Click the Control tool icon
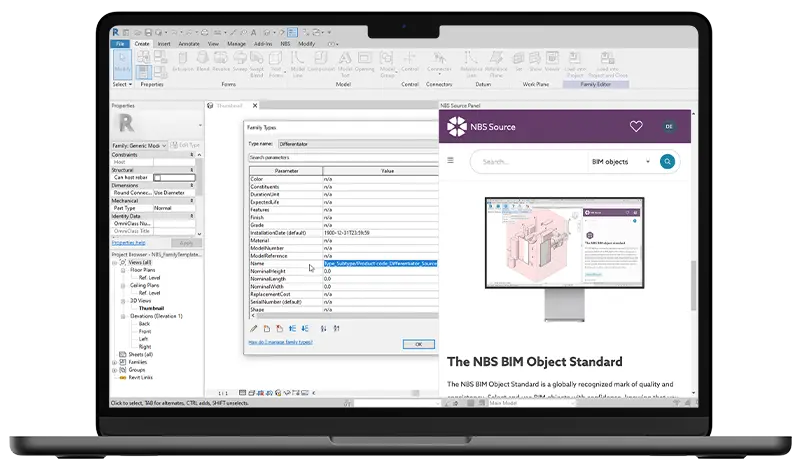800x471 pixels. [410, 62]
